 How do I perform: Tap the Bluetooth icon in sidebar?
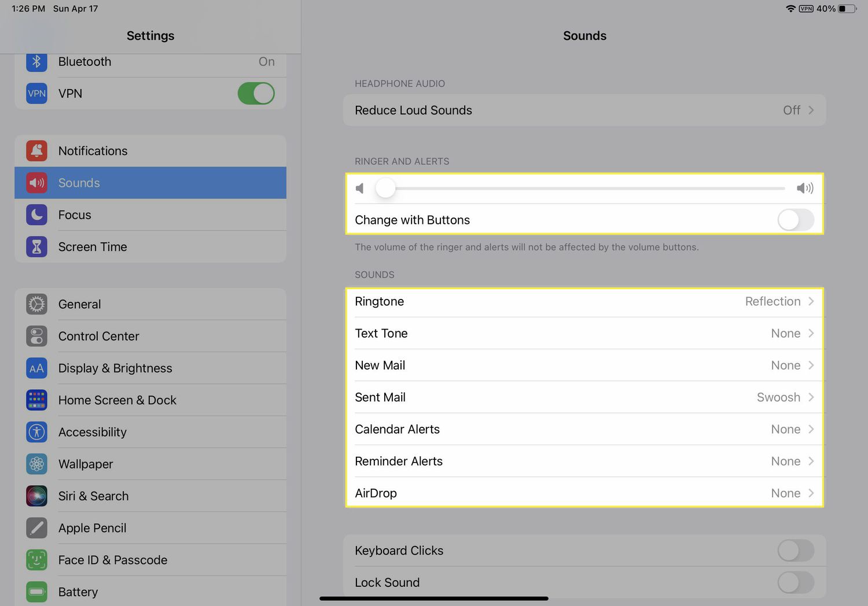[36, 62]
